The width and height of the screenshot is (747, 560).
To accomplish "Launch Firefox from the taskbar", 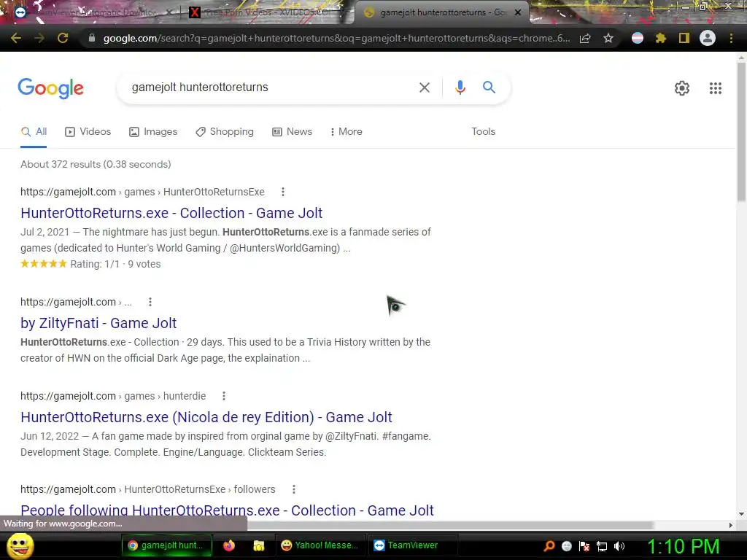I will [229, 545].
